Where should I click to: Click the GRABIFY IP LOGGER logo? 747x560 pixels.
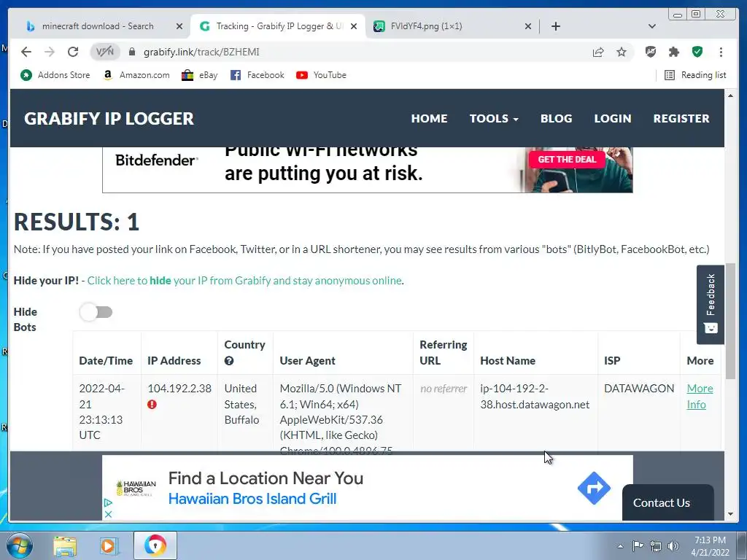click(109, 119)
